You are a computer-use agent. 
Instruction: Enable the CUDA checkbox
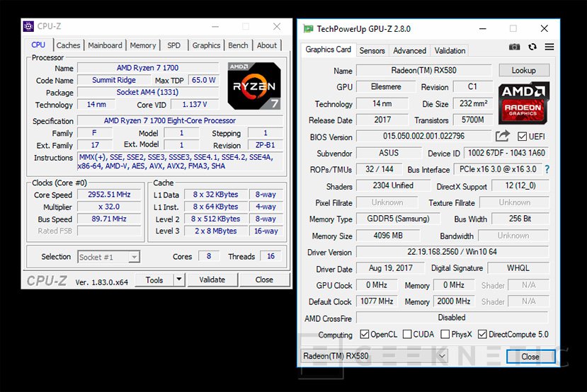coord(405,334)
